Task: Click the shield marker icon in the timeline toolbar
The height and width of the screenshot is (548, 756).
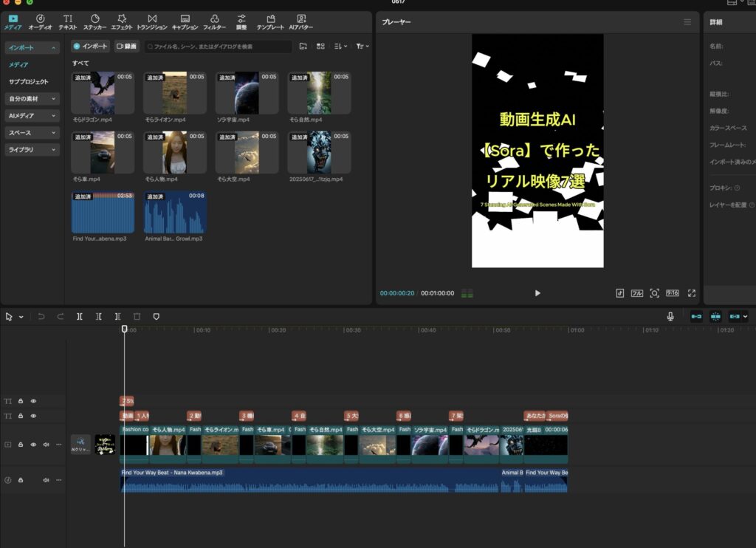Action: 157,317
